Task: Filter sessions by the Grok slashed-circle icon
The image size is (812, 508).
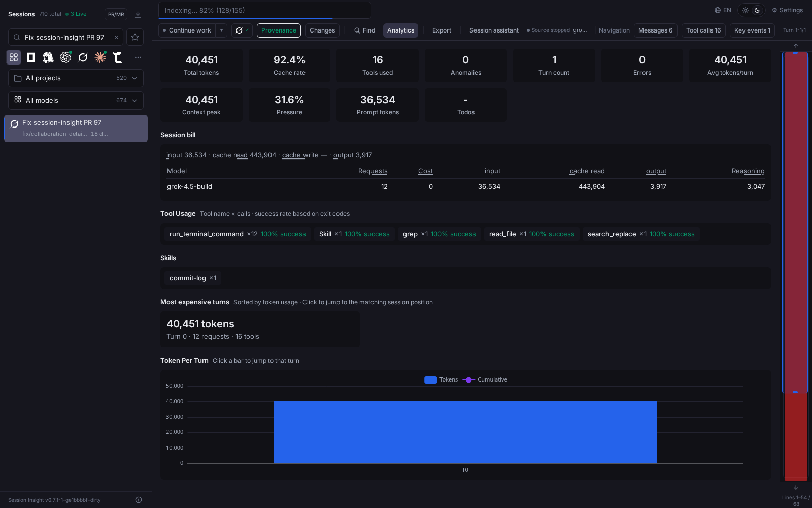Action: [83, 57]
